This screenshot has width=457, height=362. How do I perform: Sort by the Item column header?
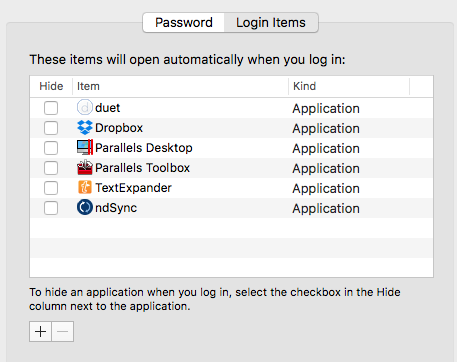(x=180, y=86)
